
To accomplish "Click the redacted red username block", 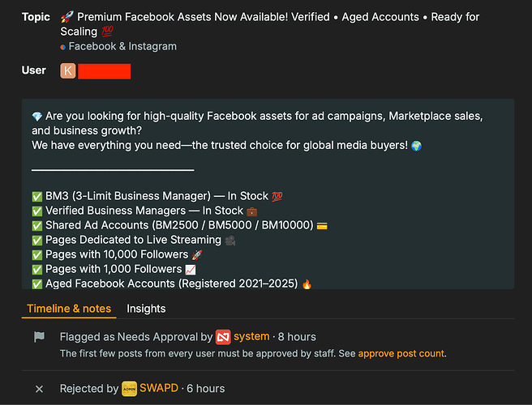I will coord(104,71).
